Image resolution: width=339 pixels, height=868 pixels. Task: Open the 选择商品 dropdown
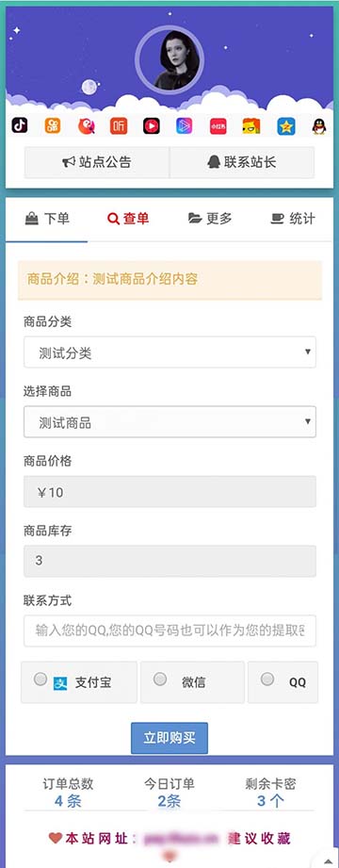pos(169,422)
